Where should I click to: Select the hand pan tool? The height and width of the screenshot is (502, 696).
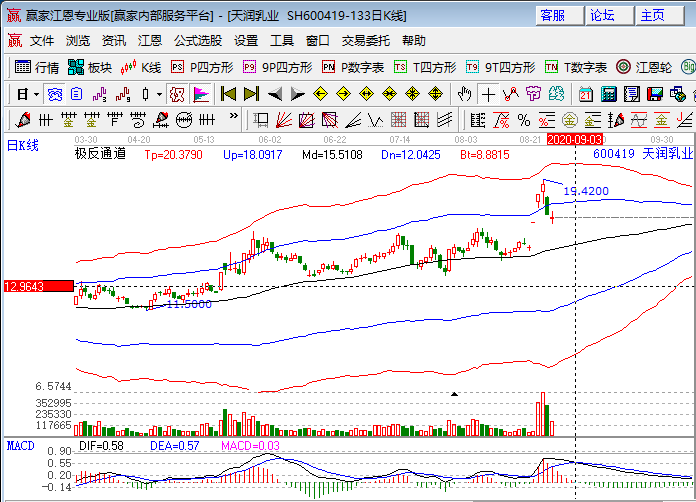click(x=465, y=94)
